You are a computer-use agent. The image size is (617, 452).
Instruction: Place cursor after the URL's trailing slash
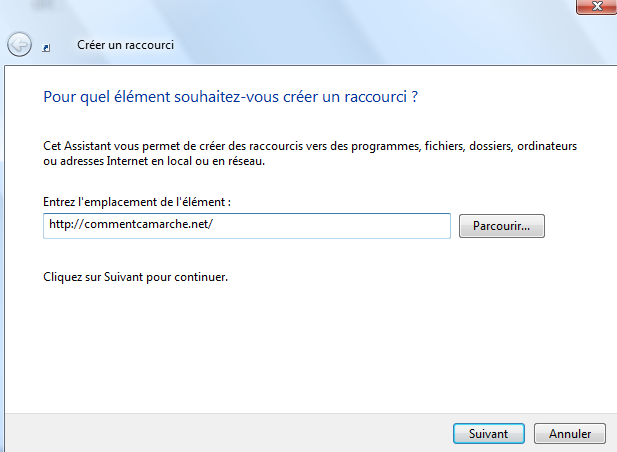point(216,225)
